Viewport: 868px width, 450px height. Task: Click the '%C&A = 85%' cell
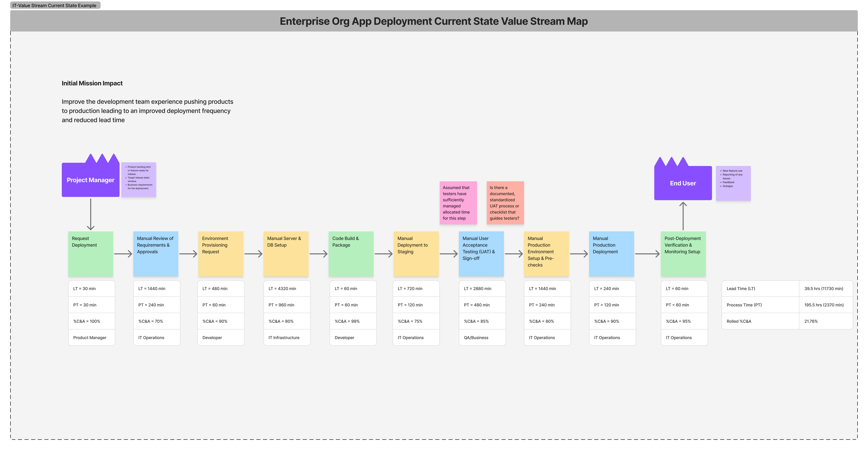pyautogui.click(x=482, y=321)
